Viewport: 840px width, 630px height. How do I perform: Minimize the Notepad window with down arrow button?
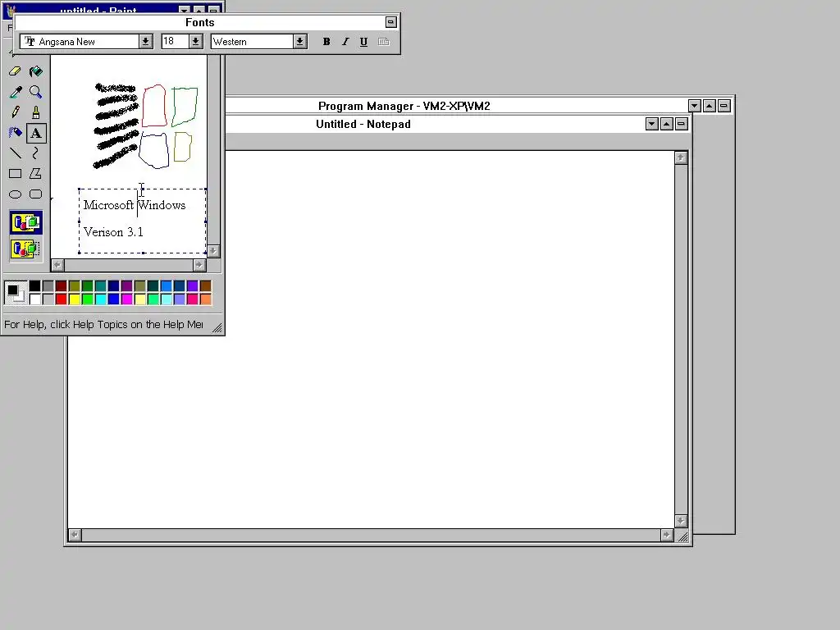(x=652, y=125)
